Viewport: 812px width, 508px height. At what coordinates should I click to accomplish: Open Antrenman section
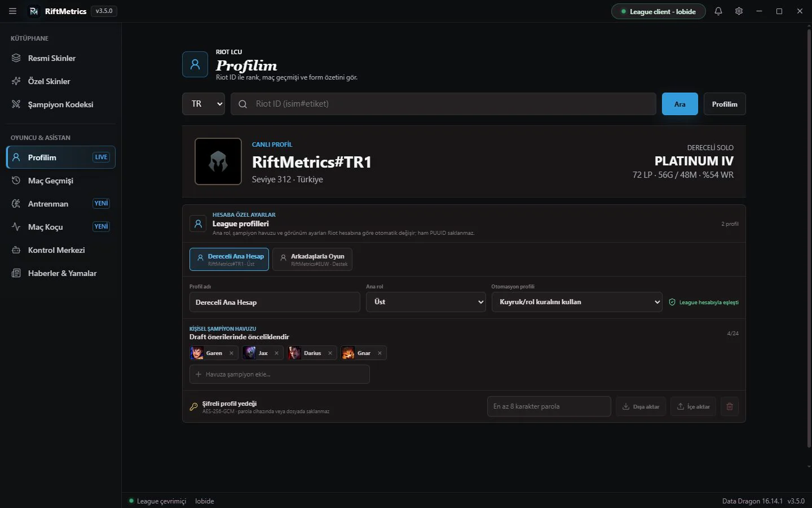[x=61, y=204]
